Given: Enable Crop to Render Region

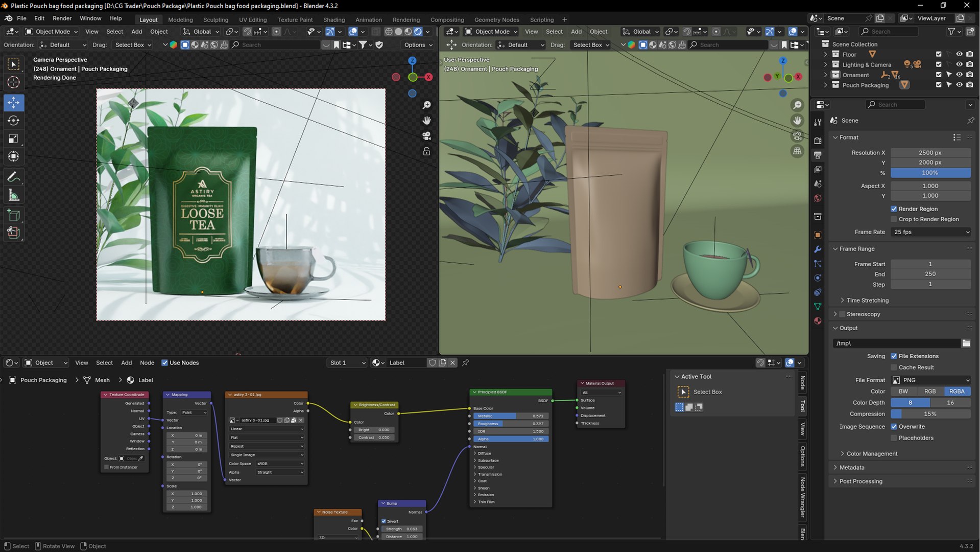Looking at the screenshot, I should coord(894,219).
